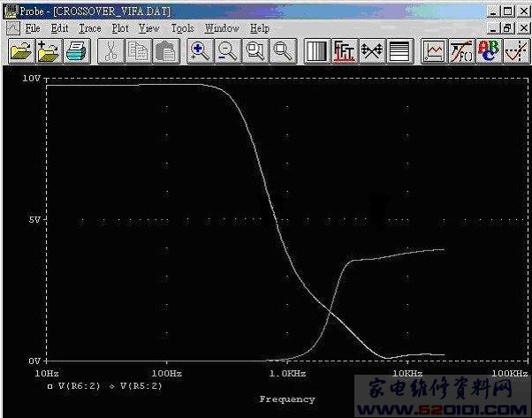This screenshot has height=418, width=532.
Task: Open the File menu
Action: (33, 28)
